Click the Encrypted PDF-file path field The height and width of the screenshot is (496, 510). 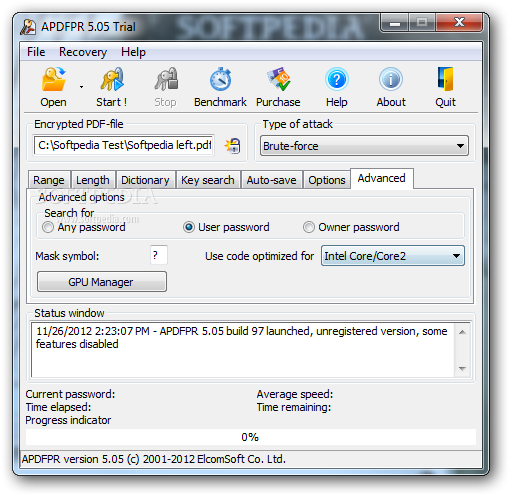(124, 145)
